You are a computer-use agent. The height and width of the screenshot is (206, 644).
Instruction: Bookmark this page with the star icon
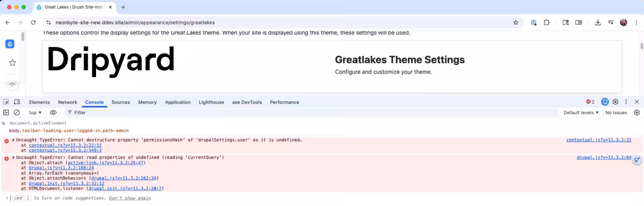point(516,23)
